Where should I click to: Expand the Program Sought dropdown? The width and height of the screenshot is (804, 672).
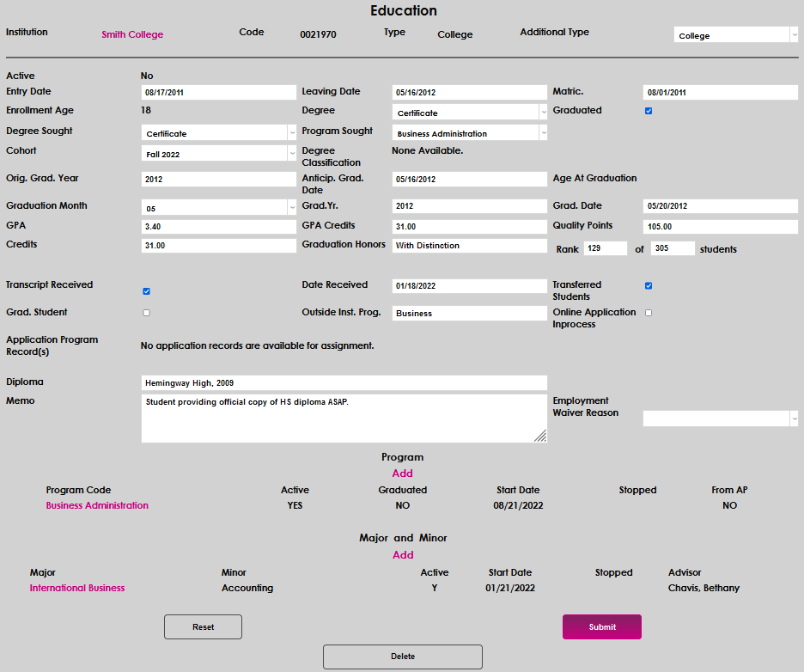click(470, 133)
